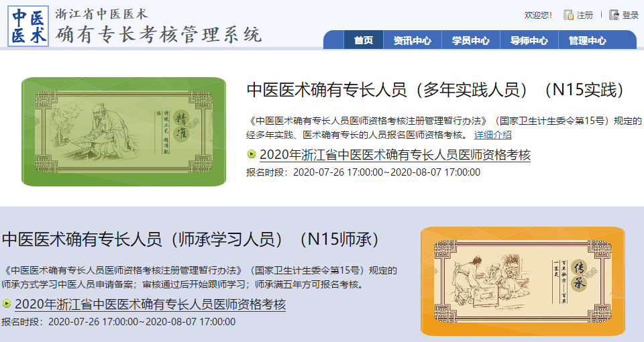The height and width of the screenshot is (342, 644).
Task: Open the 管理中心 tab
Action: (x=588, y=40)
